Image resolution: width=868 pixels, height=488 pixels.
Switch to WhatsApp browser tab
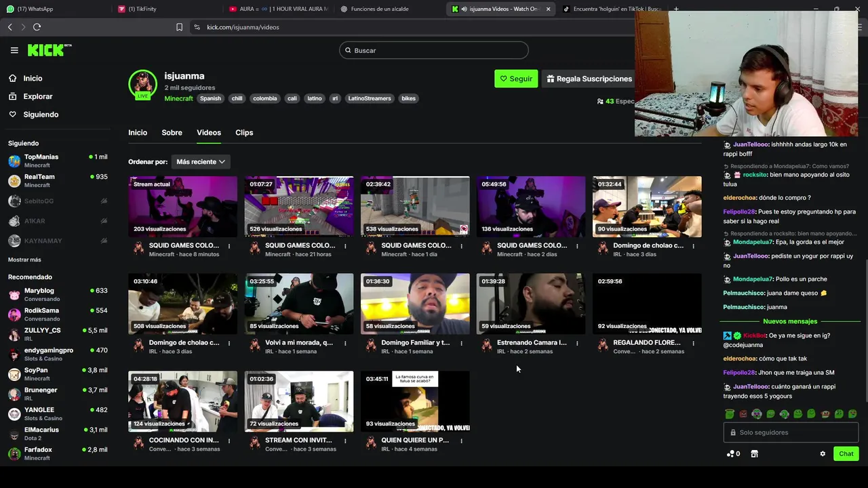pyautogui.click(x=54, y=9)
